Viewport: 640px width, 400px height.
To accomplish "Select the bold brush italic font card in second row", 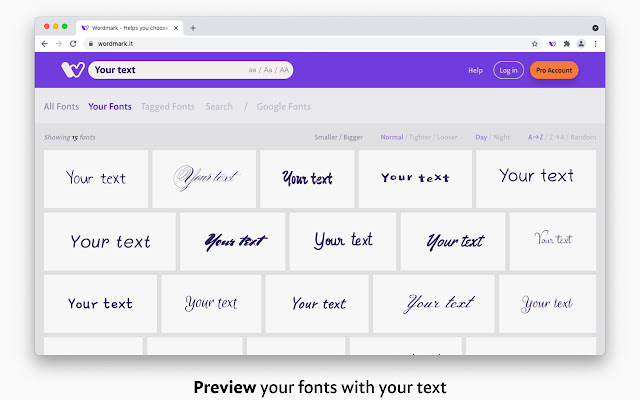I will click(x=233, y=241).
